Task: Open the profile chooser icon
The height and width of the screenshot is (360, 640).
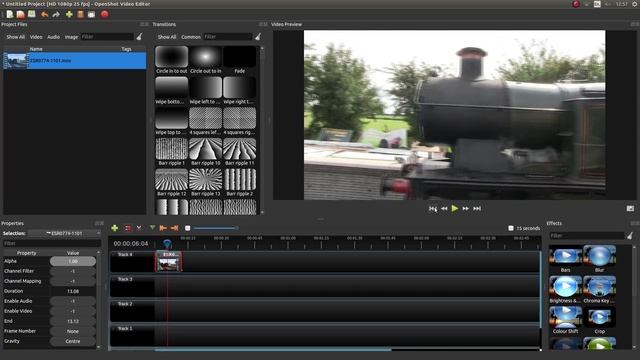Action: pyautogui.click(x=80, y=14)
